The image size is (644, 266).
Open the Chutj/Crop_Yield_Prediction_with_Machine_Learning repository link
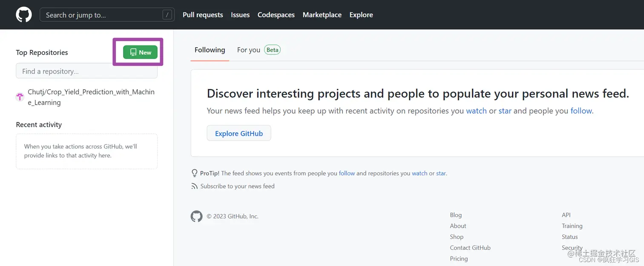pyautogui.click(x=91, y=97)
